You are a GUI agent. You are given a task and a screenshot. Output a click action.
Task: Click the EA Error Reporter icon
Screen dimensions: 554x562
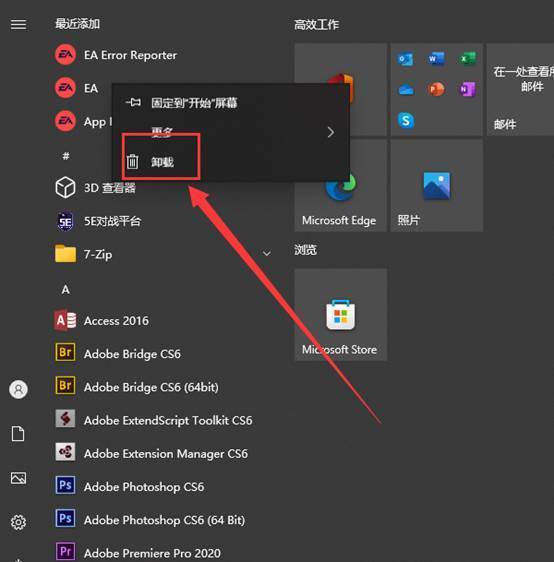click(x=65, y=55)
